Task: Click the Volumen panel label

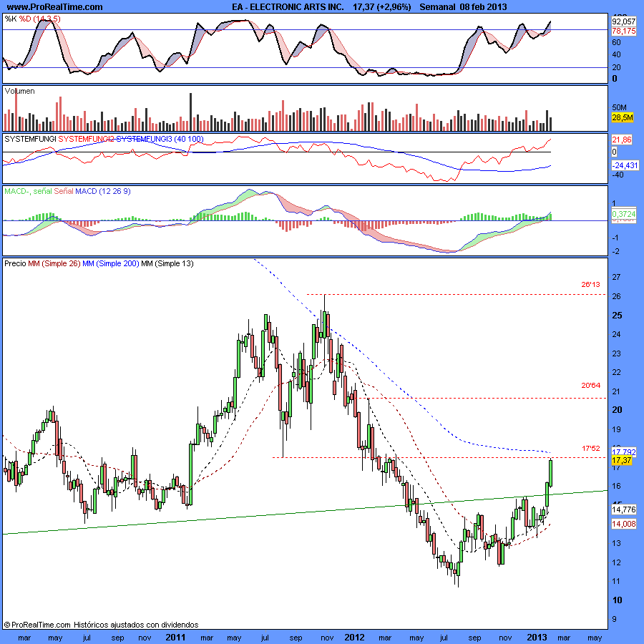Action: (20, 91)
